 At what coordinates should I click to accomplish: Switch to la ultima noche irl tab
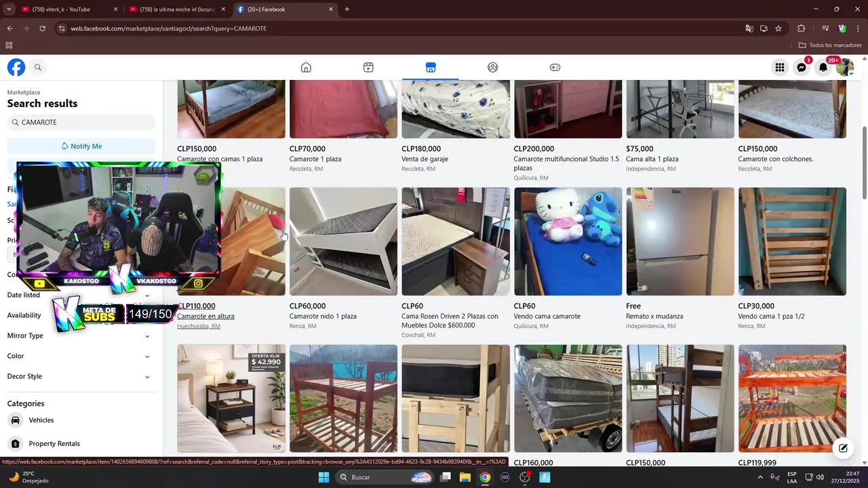(x=178, y=9)
